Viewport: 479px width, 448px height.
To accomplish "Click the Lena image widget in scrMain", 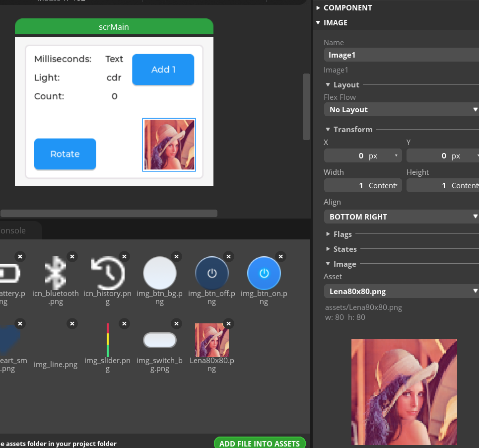I will pos(169,145).
